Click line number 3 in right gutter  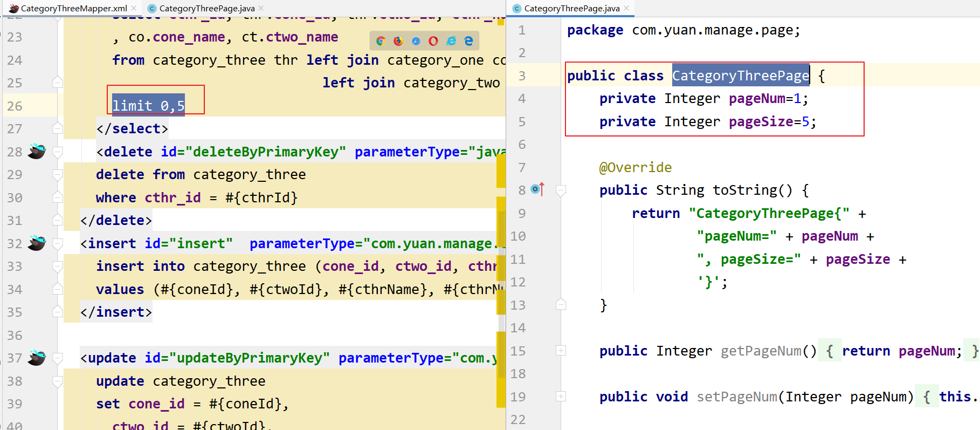click(x=522, y=76)
